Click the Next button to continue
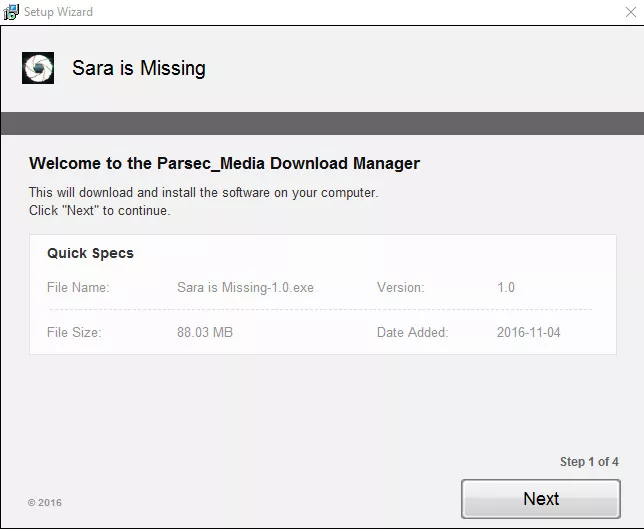 tap(540, 499)
